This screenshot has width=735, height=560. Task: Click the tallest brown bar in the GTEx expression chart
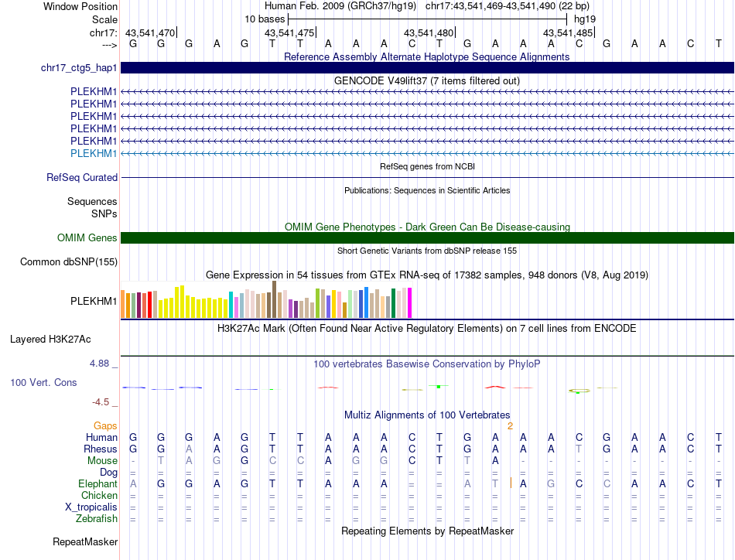click(275, 299)
